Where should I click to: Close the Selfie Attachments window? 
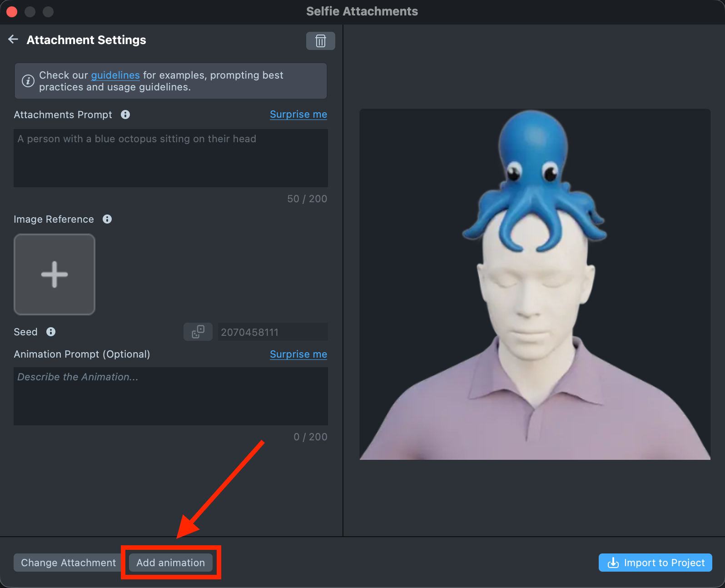(x=12, y=12)
